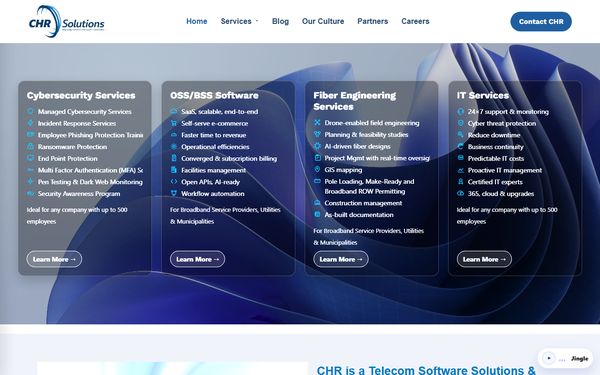The image size is (600, 375).
Task: Click the Predictable IT costs icon
Action: [461, 158]
